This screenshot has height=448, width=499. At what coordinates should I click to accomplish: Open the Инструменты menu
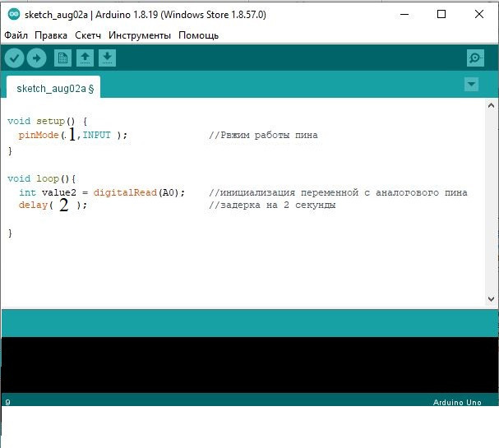click(x=140, y=35)
